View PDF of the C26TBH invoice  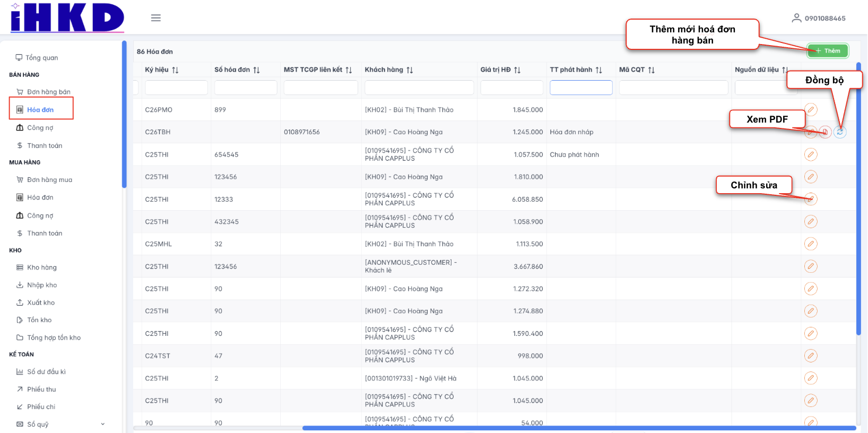pos(825,132)
